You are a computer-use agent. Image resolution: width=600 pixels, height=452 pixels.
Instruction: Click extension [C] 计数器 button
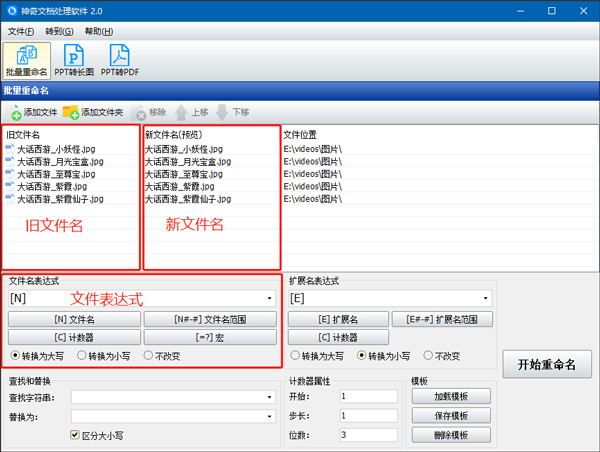[338, 337]
